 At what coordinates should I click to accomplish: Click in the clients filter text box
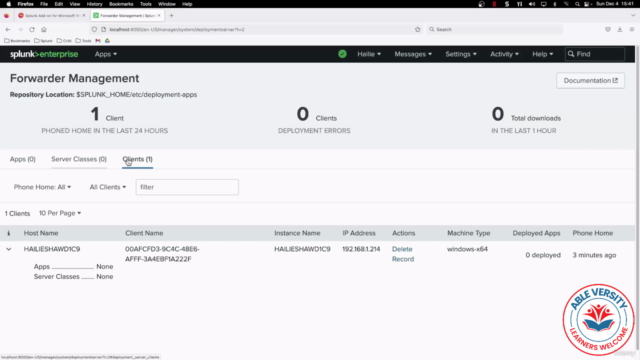click(187, 187)
